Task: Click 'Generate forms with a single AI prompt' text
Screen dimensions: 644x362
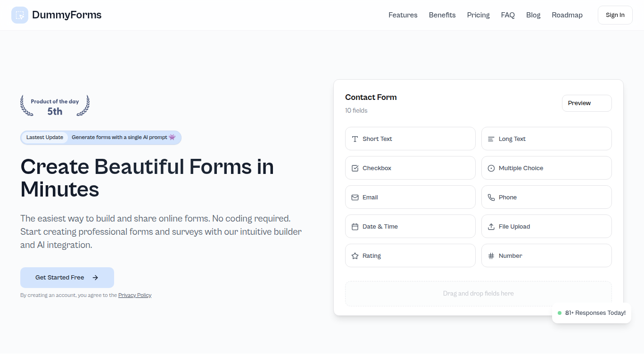Action: point(119,138)
